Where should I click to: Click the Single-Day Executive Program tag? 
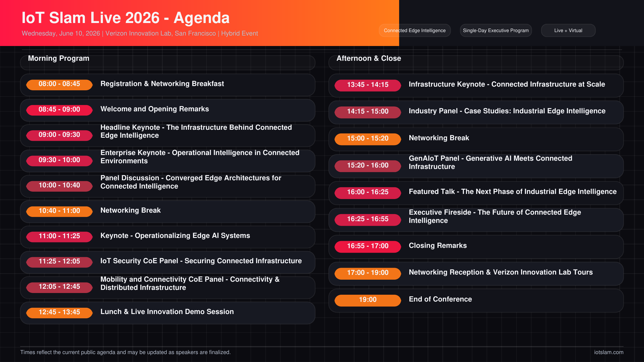(x=495, y=30)
